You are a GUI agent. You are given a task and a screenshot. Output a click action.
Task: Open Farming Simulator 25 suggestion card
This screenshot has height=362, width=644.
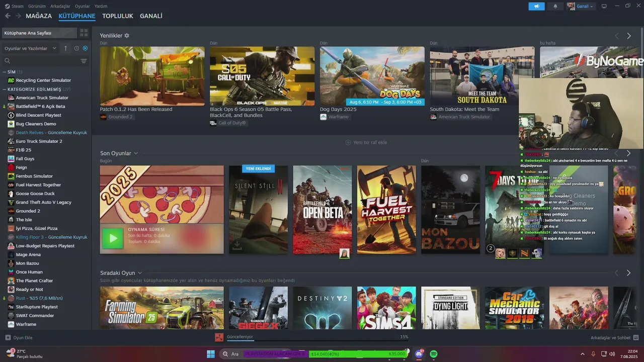click(x=162, y=308)
